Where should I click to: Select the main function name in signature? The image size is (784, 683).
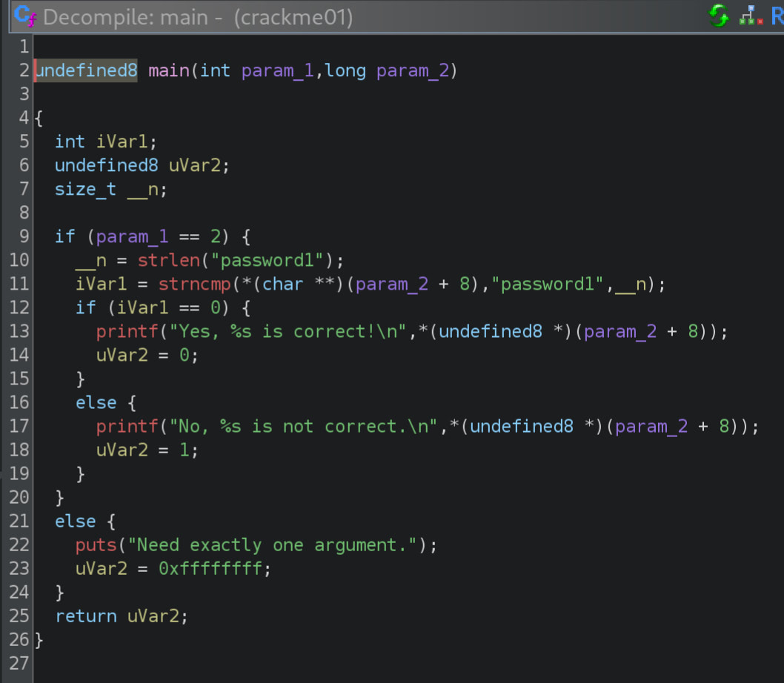click(167, 70)
